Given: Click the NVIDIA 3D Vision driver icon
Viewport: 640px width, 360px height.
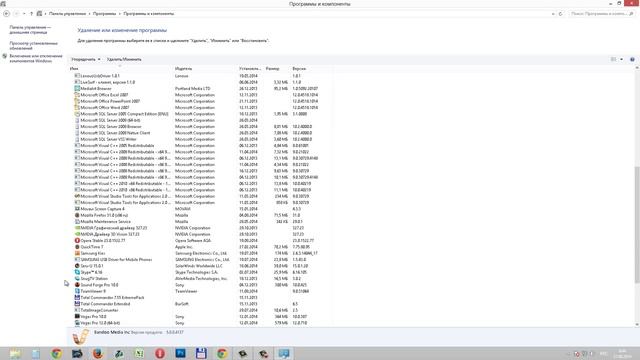Looking at the screenshot, I should coord(77,234).
